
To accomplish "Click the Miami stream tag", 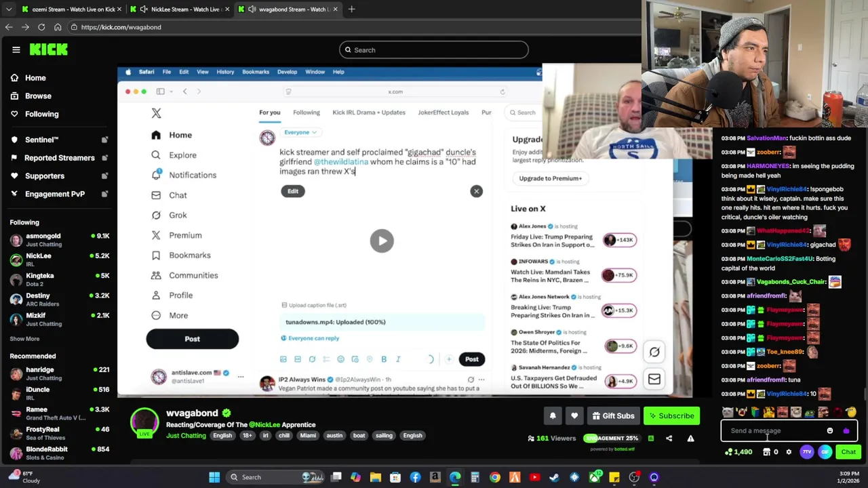I will click(308, 436).
